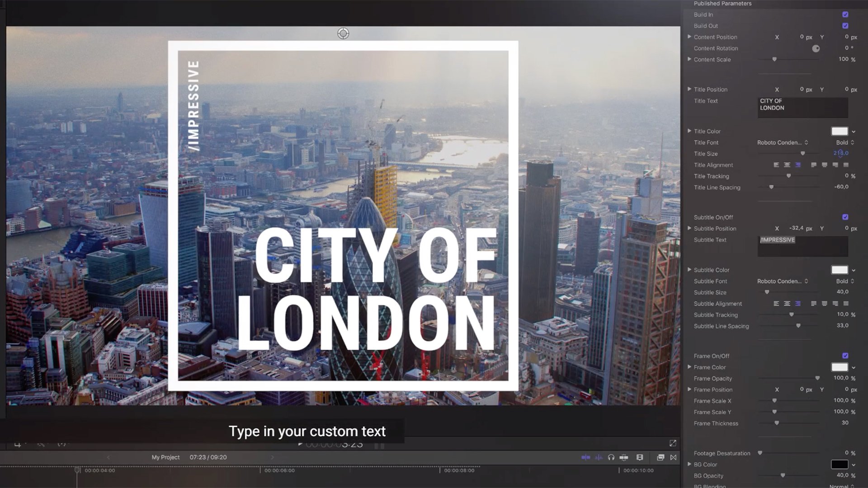The width and height of the screenshot is (868, 488).
Task: Expand the Content Position section
Action: (689, 37)
